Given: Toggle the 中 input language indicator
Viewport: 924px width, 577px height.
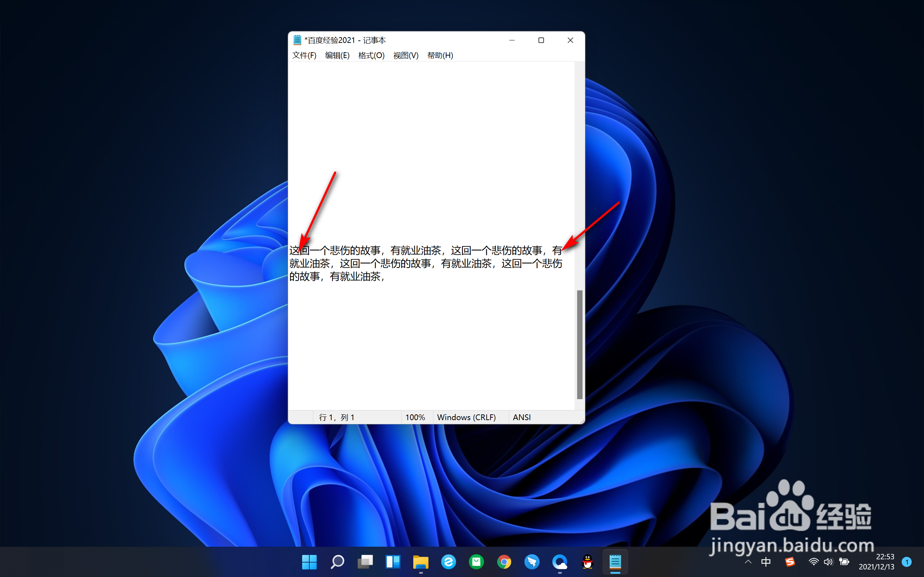Looking at the screenshot, I should click(x=766, y=562).
